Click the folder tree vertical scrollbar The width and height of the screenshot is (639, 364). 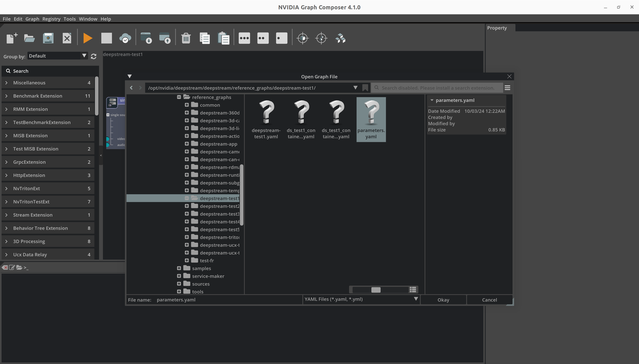[x=242, y=195]
